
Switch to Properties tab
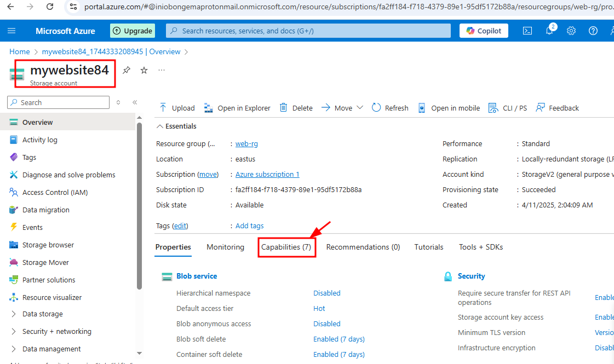(x=173, y=247)
